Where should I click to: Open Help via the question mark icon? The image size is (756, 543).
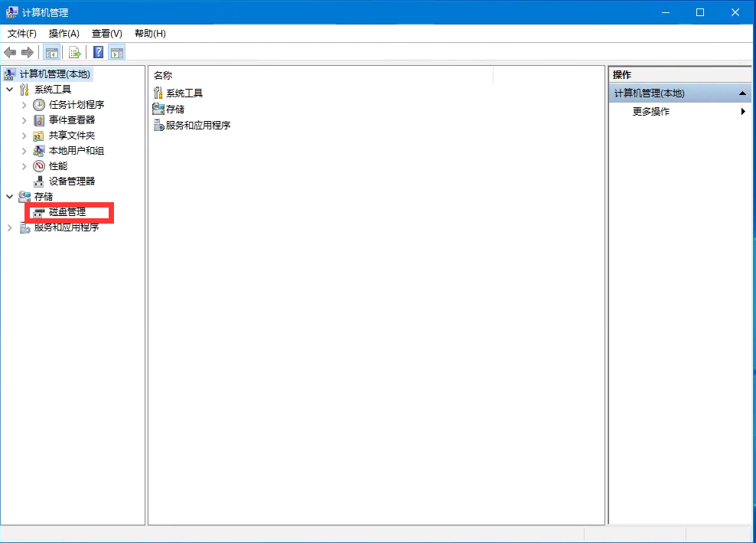[x=97, y=52]
